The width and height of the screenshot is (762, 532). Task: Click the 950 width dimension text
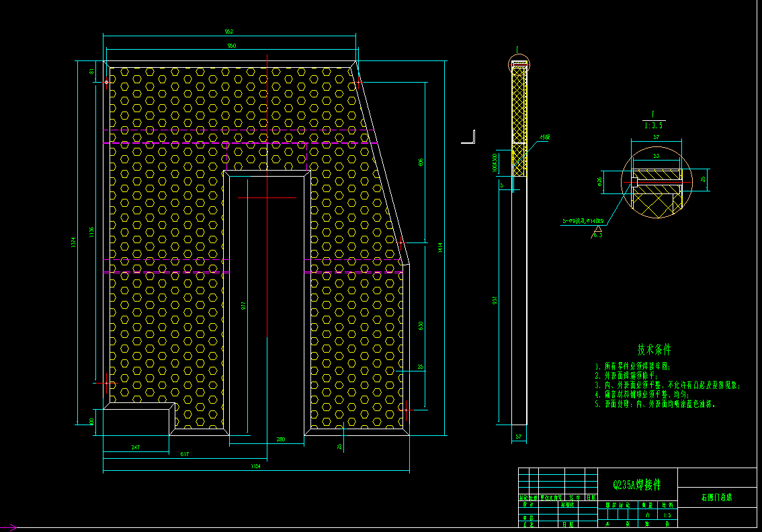[232, 46]
